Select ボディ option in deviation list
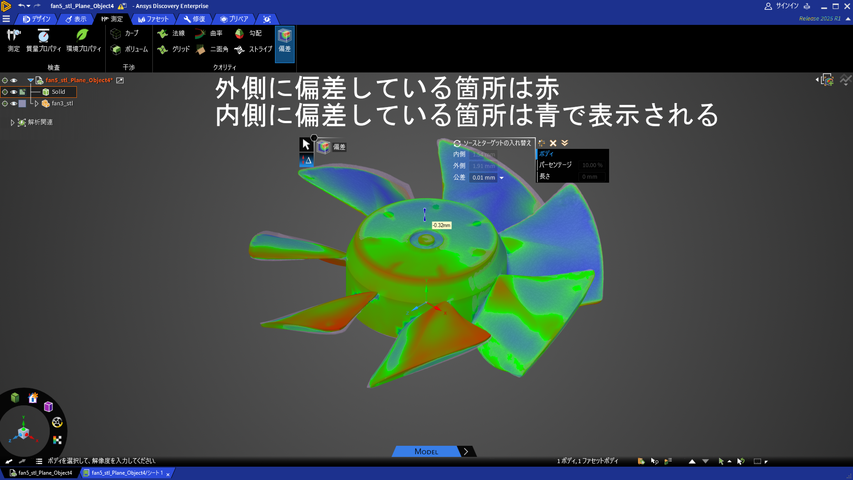853x480 pixels. 547,154
